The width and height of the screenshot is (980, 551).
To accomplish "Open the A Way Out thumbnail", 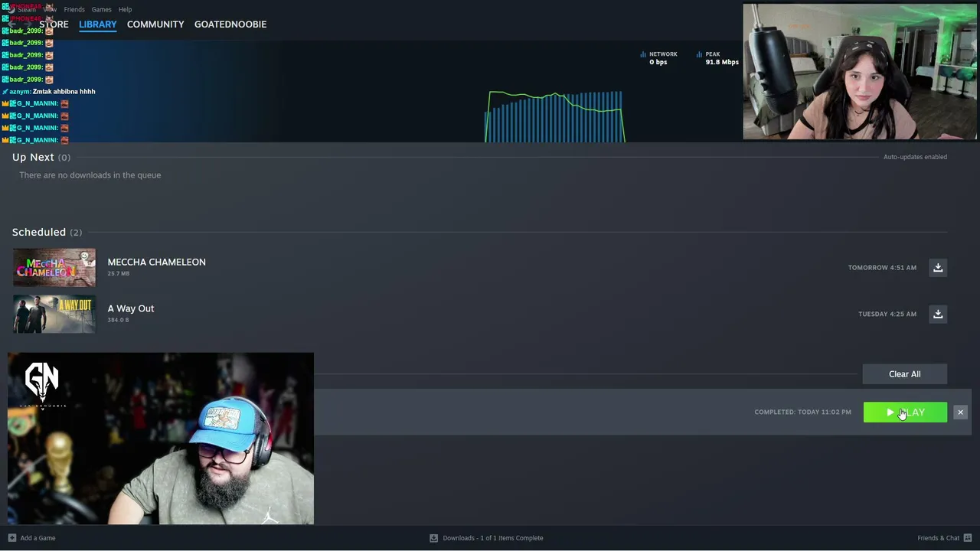I will tap(54, 314).
